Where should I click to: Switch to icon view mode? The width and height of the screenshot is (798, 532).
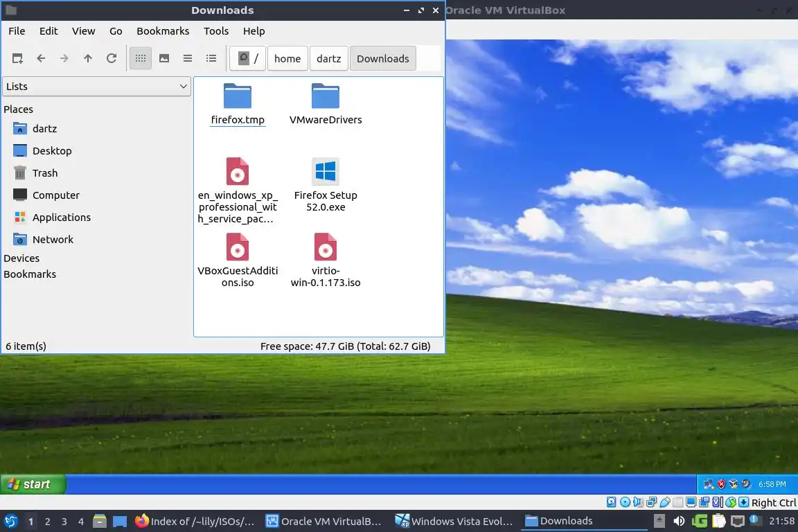pos(141,59)
